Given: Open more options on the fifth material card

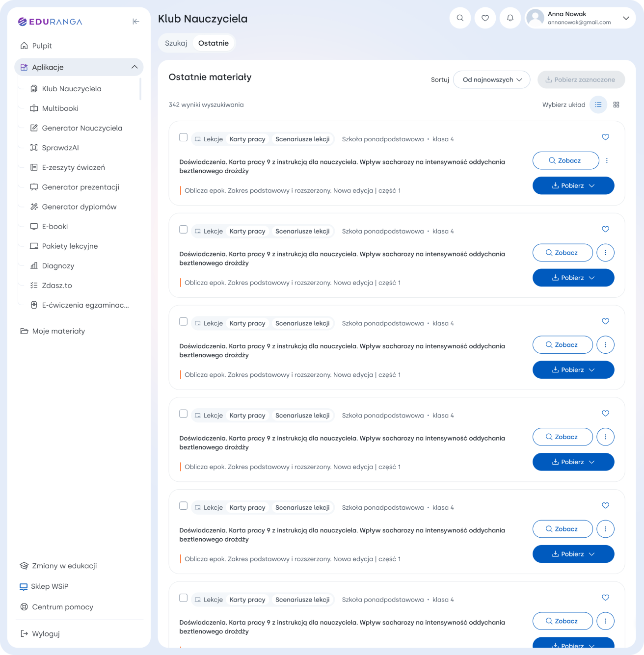Looking at the screenshot, I should click(605, 529).
